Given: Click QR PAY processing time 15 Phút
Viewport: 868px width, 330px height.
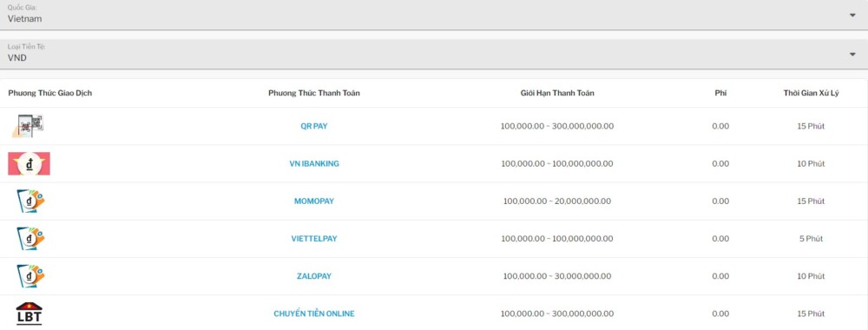Looking at the screenshot, I should point(811,126).
